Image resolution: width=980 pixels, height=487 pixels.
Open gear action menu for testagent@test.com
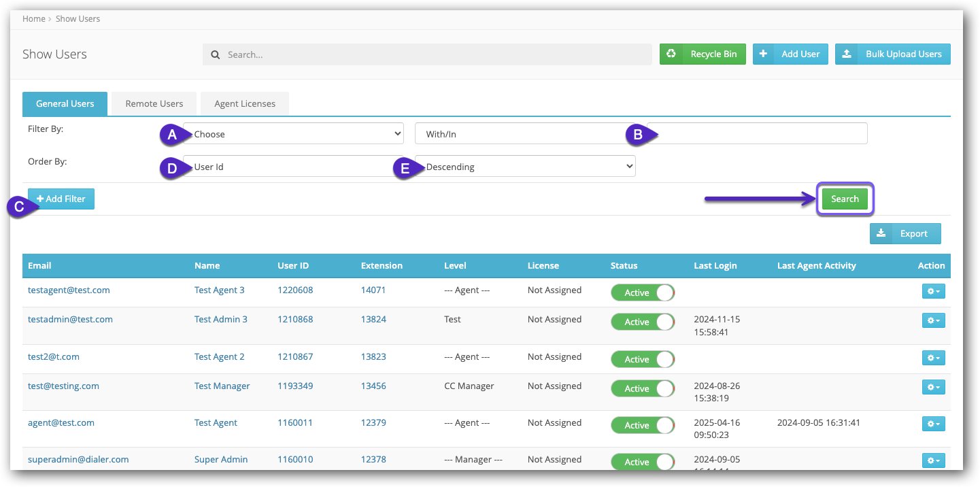[933, 291]
